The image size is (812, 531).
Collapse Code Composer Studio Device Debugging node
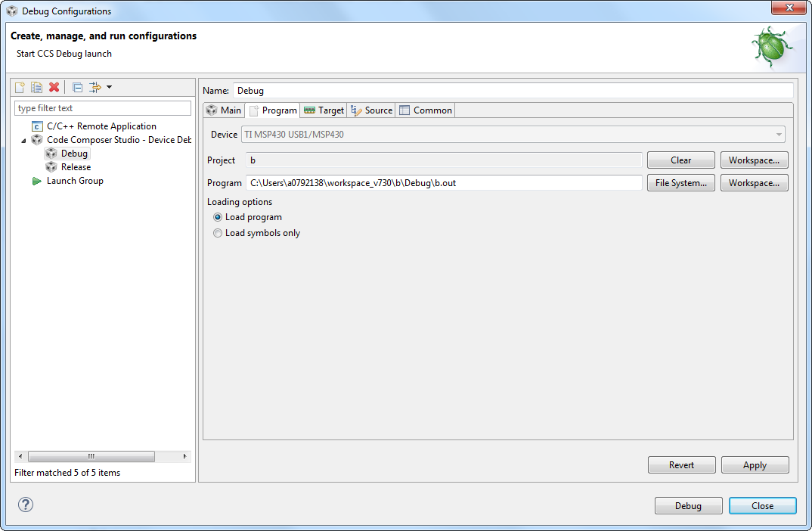click(x=23, y=141)
